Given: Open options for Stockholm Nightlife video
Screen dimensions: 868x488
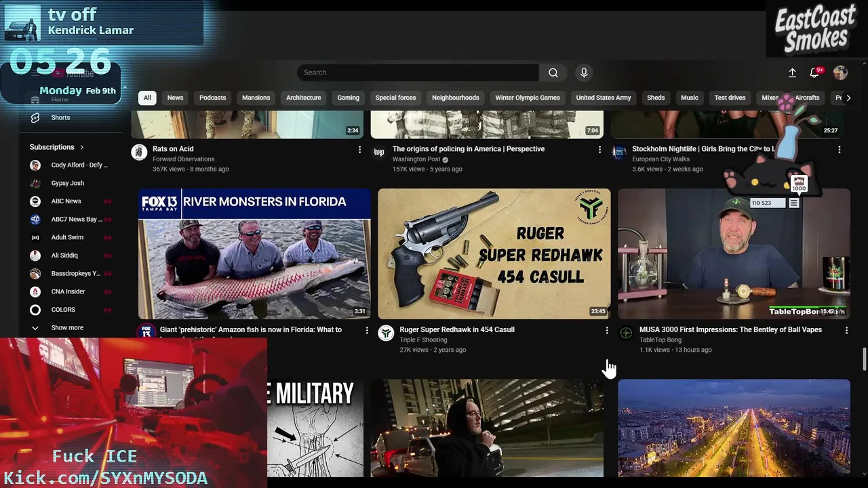Looking at the screenshot, I should [x=840, y=149].
